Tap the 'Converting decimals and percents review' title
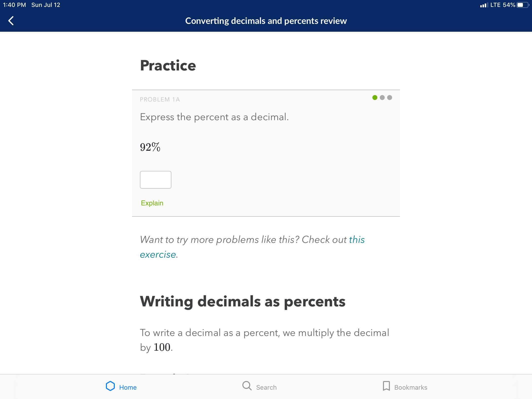The image size is (532, 399). click(266, 21)
